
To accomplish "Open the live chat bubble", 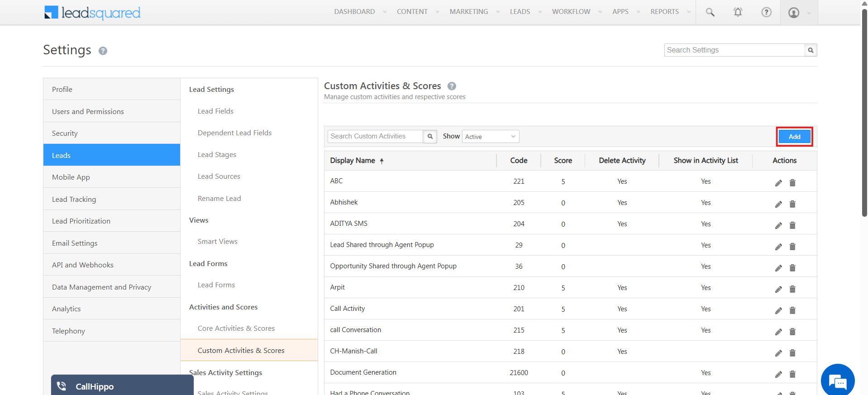I will click(x=838, y=380).
